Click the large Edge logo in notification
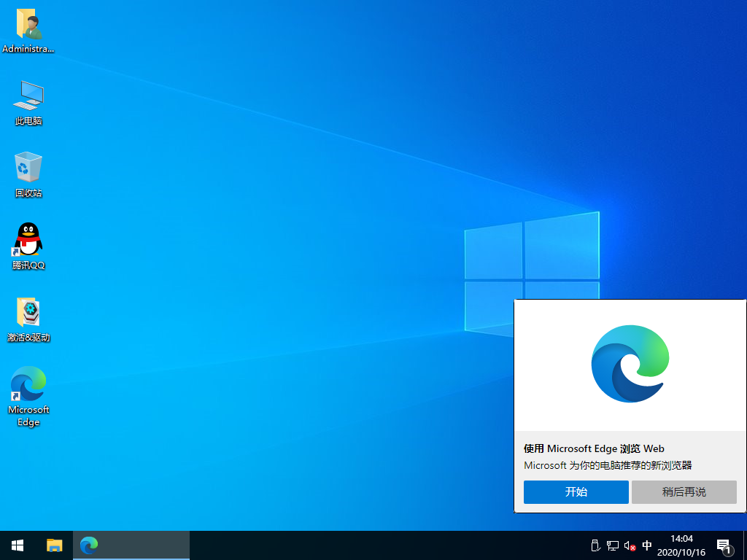 pos(630,364)
